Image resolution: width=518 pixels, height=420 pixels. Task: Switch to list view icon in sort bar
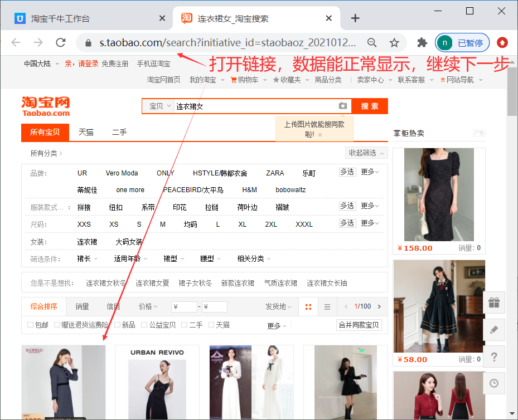coord(327,306)
